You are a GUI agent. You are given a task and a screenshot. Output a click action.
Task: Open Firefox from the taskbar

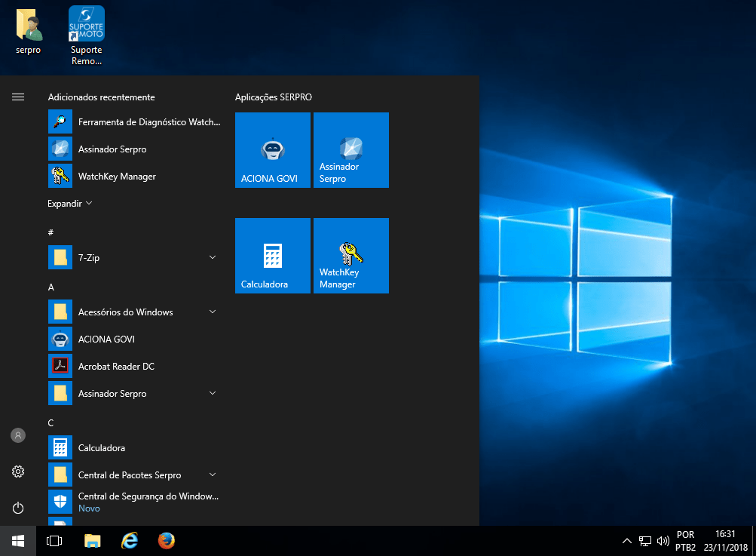coord(167,541)
